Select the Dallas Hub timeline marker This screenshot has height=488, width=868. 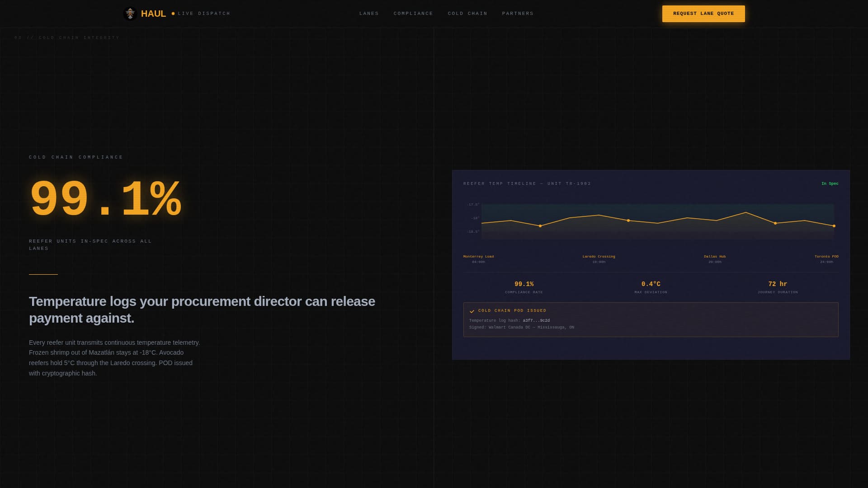click(715, 259)
